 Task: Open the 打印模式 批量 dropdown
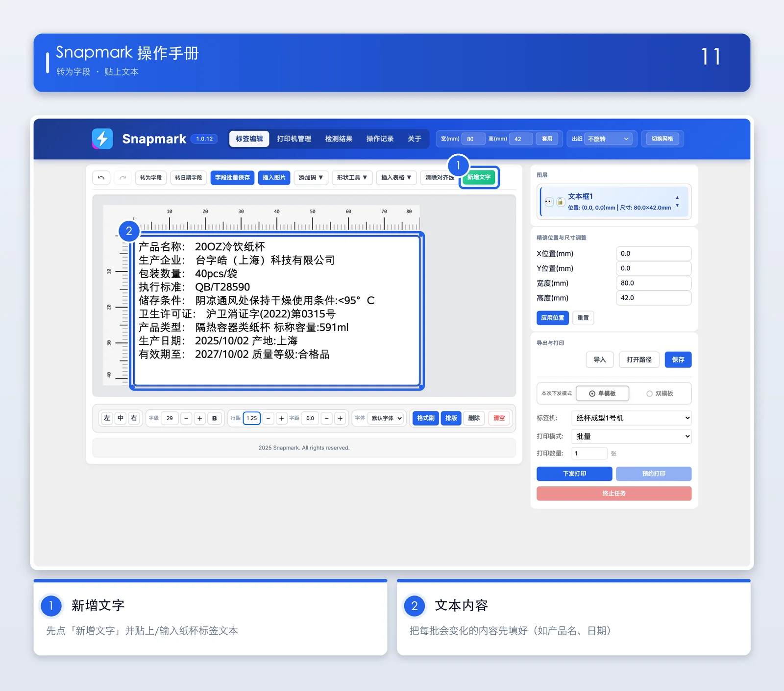(x=632, y=436)
